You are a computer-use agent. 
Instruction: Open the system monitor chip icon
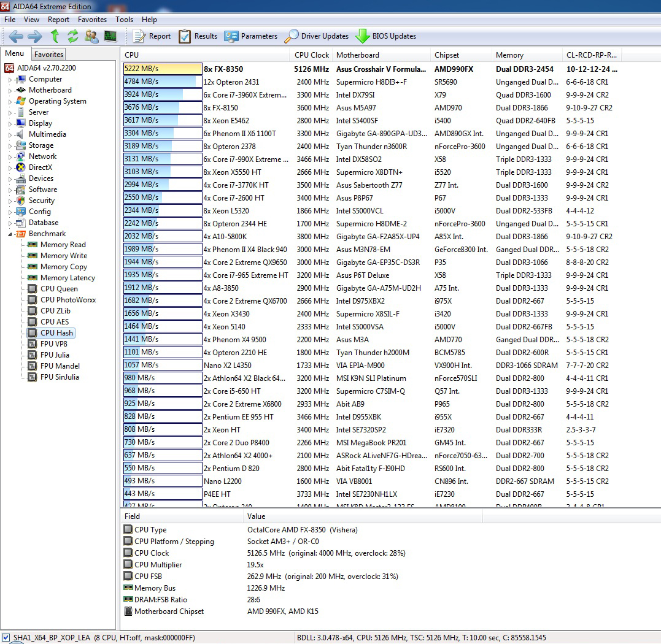[110, 36]
